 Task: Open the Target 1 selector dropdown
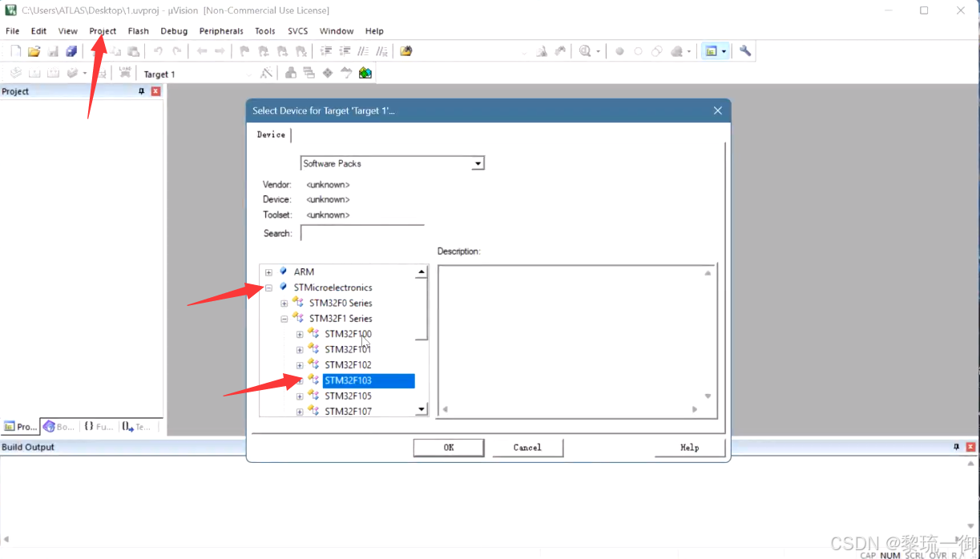click(x=248, y=74)
